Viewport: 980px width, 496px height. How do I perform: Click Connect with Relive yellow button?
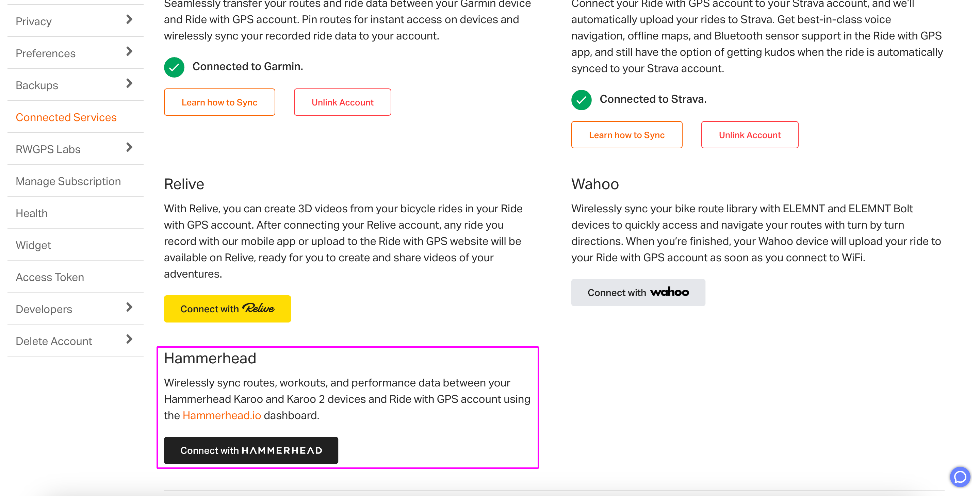click(x=227, y=309)
